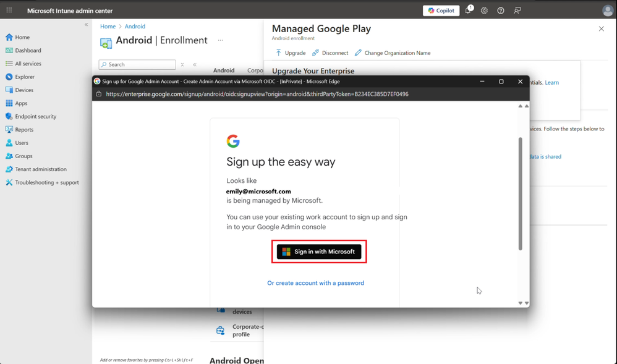Open the notifications bell icon

coord(468,11)
